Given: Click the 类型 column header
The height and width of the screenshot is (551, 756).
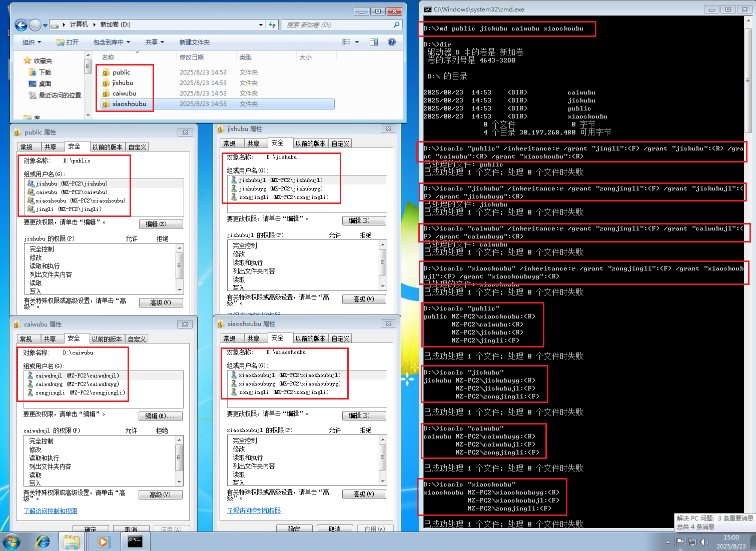Looking at the screenshot, I should pyautogui.click(x=266, y=57).
